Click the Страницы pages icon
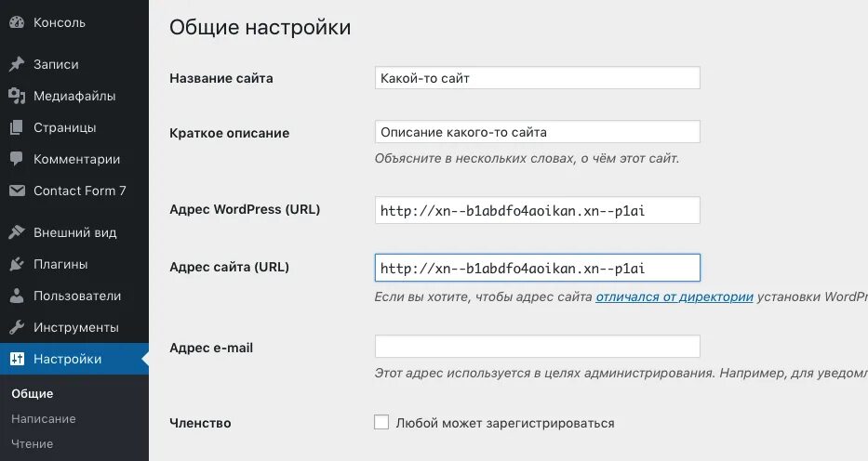 17,127
